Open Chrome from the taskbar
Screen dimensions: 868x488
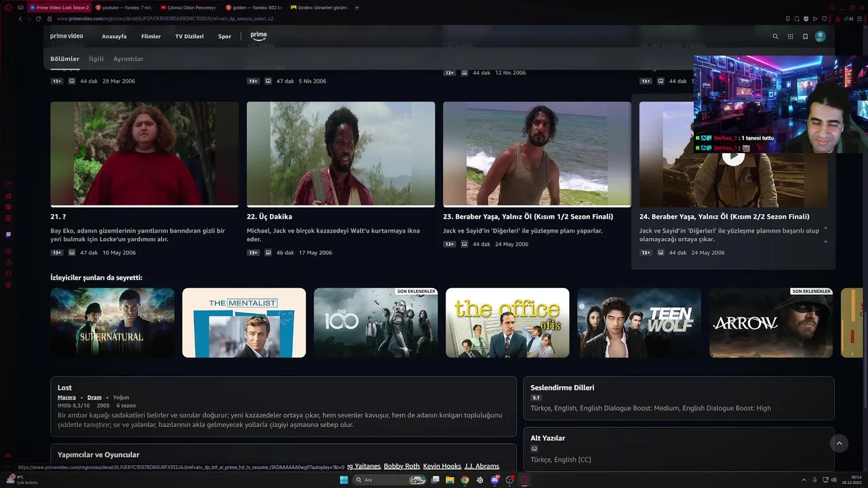(x=465, y=480)
